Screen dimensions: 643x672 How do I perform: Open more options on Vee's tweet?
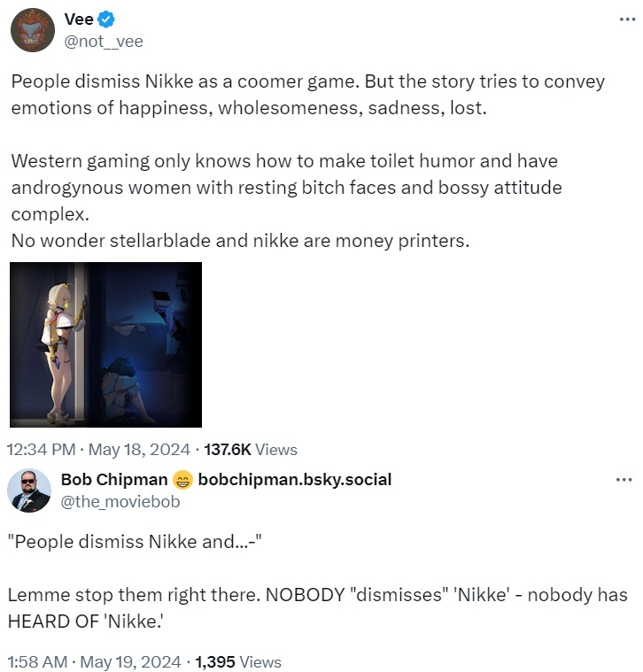624,20
